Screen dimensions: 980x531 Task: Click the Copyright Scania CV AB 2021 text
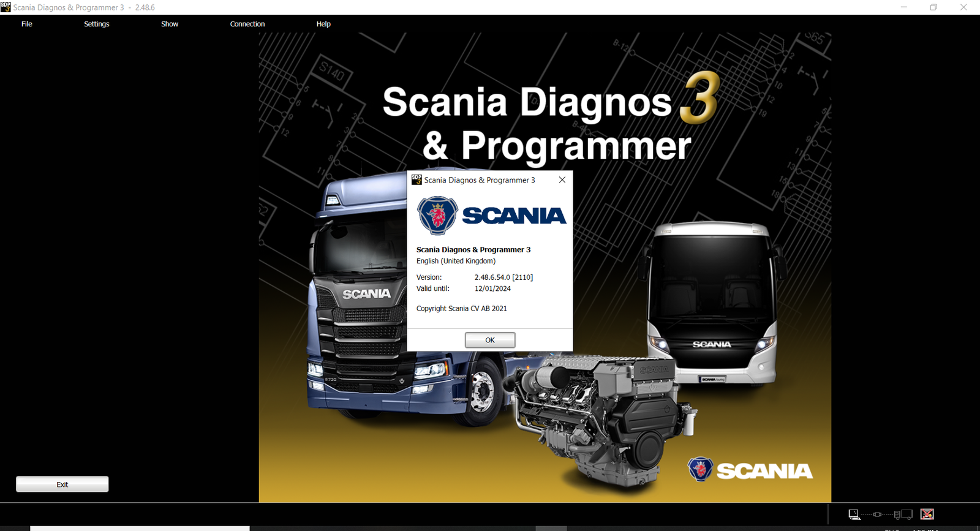tap(462, 309)
